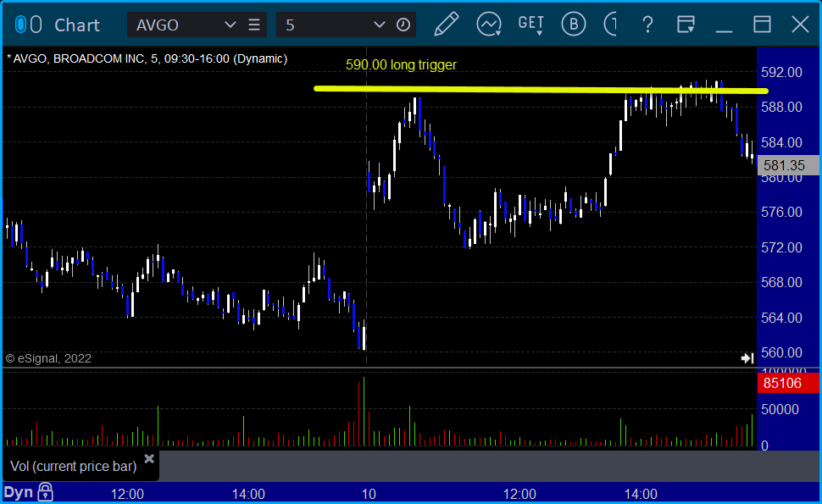Click the partially hidden circled T icon
822x504 pixels.
click(611, 25)
